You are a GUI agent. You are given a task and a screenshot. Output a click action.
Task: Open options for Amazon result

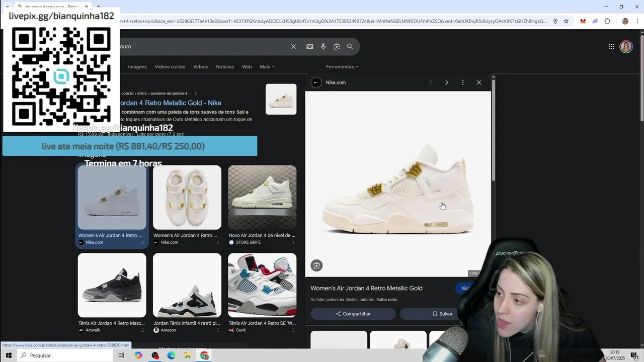[218, 330]
